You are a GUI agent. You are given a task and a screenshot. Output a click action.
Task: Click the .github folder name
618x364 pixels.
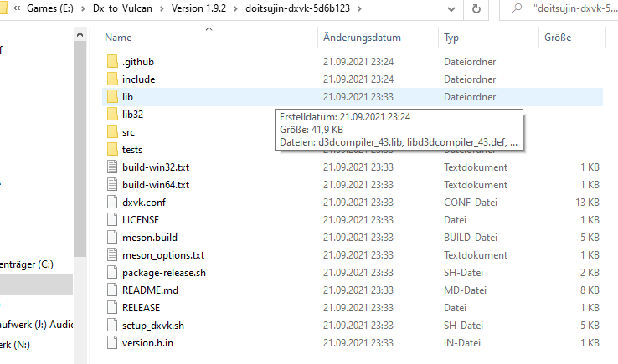[x=138, y=62]
